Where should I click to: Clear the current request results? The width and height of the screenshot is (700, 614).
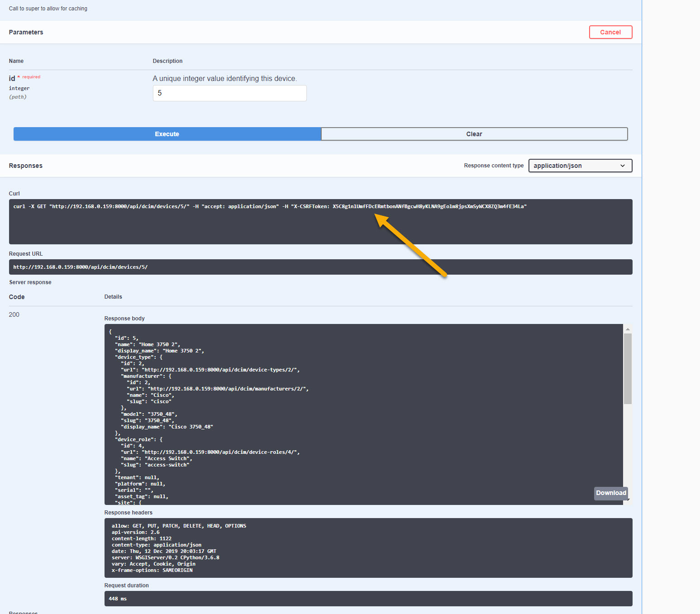[x=474, y=134]
